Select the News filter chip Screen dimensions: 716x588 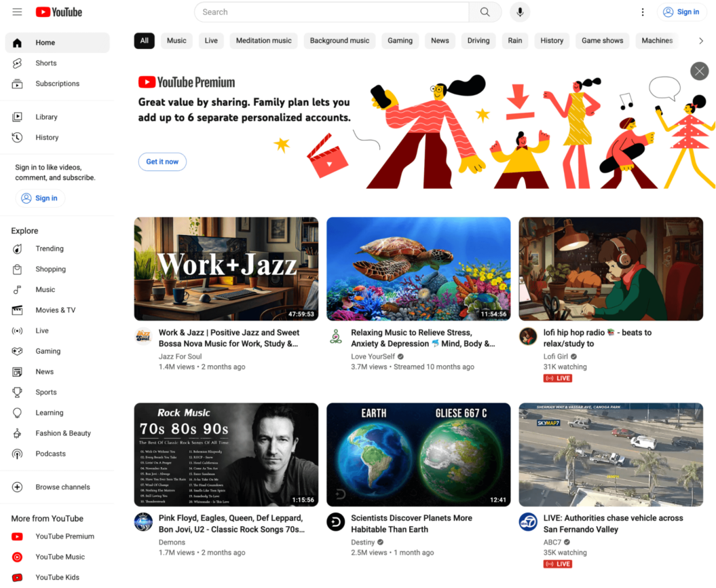[x=440, y=41]
